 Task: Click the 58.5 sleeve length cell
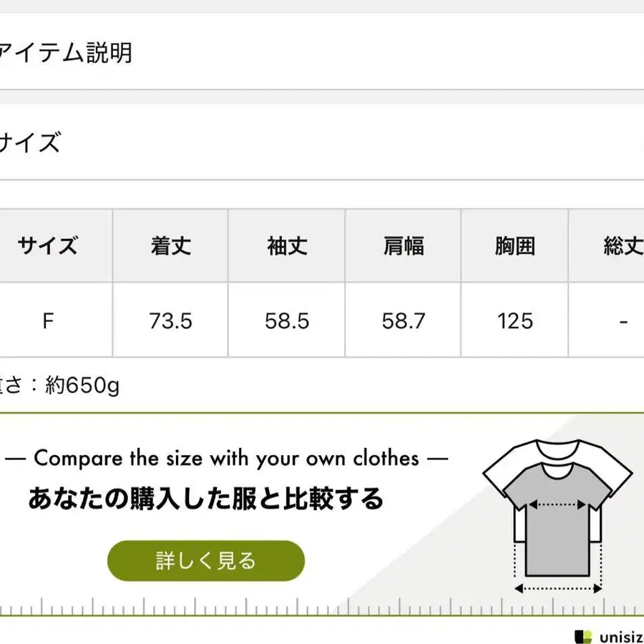(287, 321)
